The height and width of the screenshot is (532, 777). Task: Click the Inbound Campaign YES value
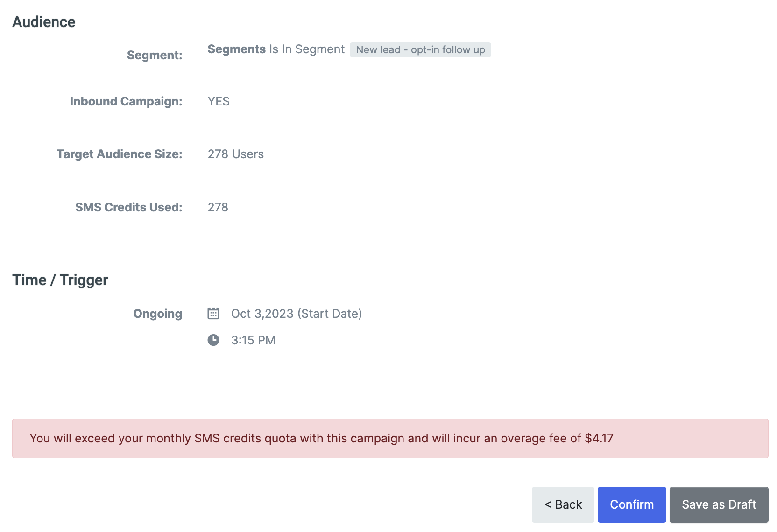(219, 101)
